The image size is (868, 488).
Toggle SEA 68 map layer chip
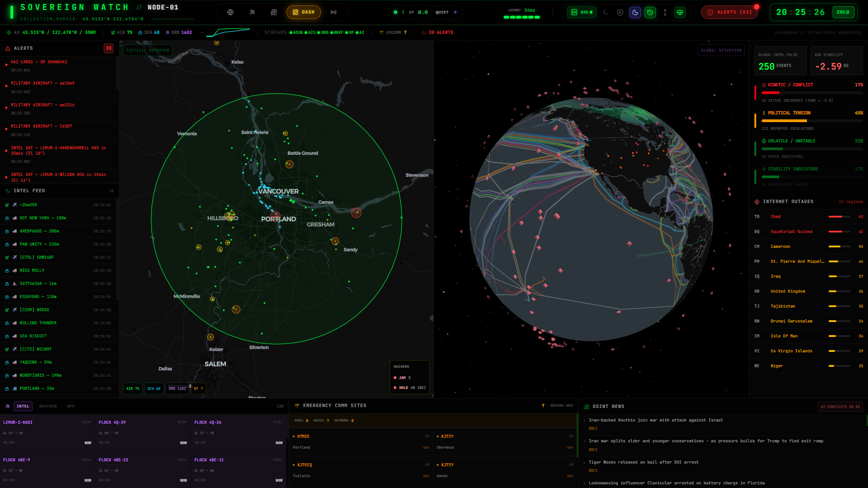(x=154, y=389)
